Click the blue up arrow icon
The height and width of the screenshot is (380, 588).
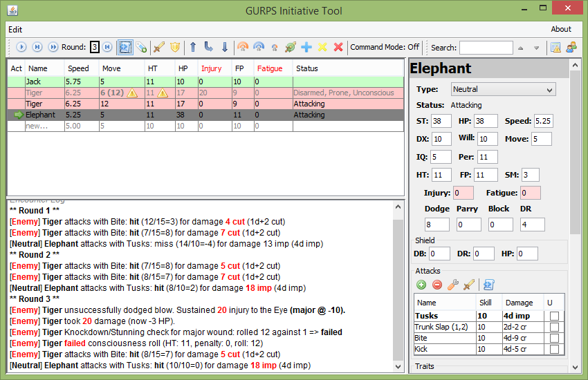193,47
